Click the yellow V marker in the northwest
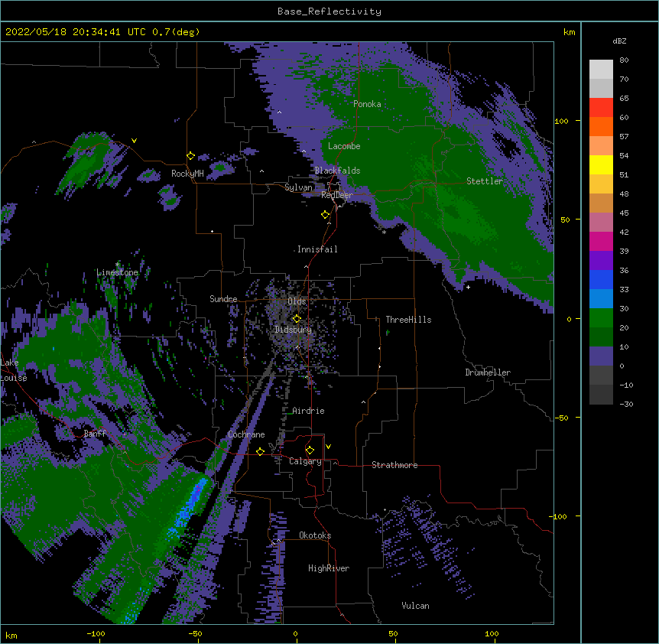Viewport: 659px width, 644px height. (x=134, y=141)
